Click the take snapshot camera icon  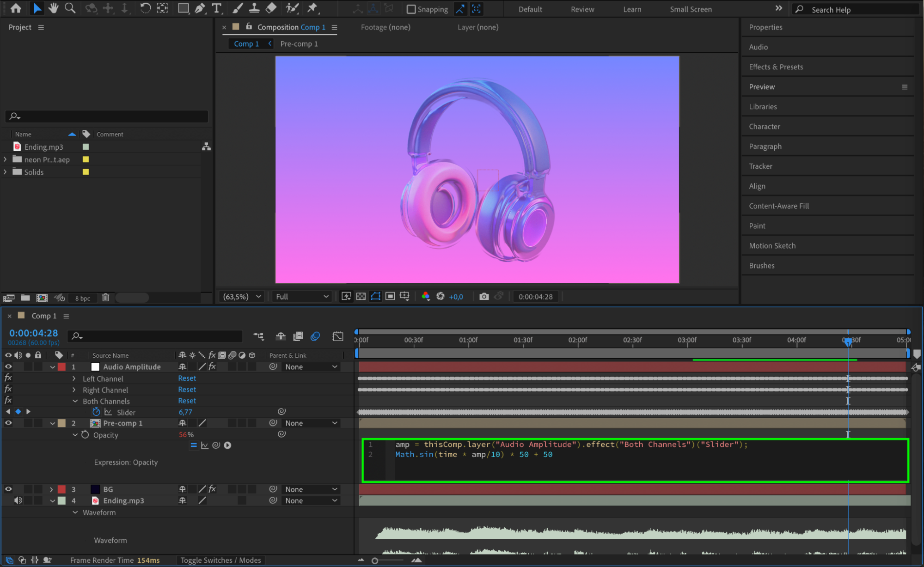pos(483,297)
